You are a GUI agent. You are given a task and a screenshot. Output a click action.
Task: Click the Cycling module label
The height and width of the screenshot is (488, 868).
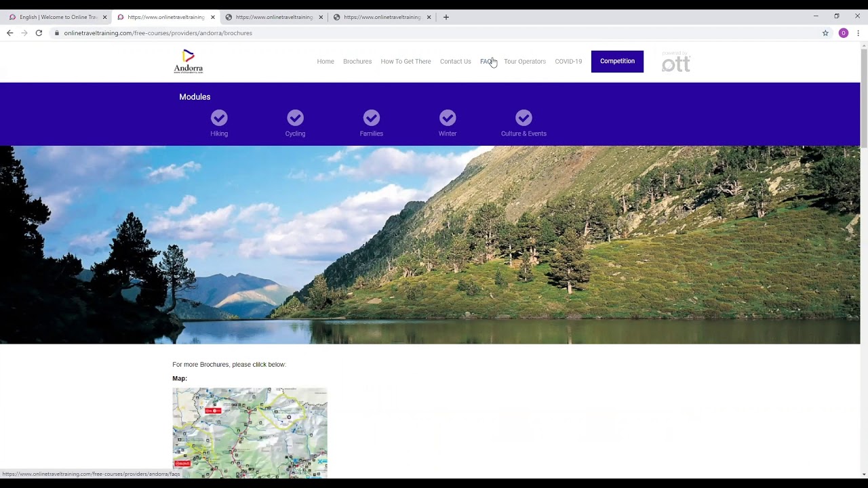[x=295, y=134]
